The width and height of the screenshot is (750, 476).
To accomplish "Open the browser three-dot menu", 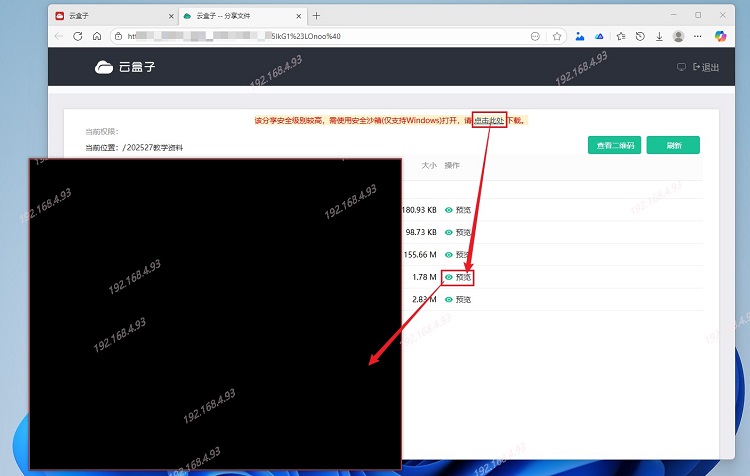I will [698, 36].
